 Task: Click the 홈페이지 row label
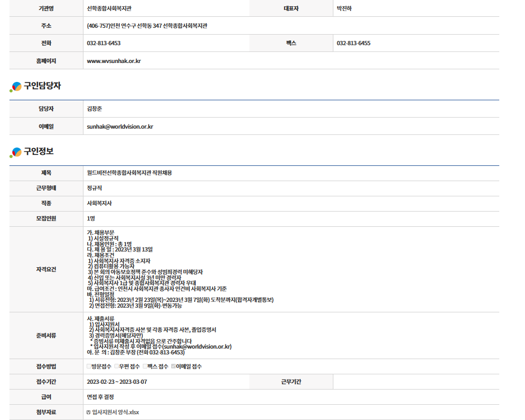(46, 61)
